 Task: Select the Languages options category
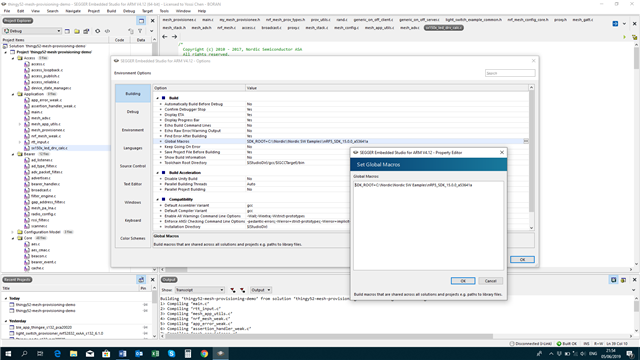[133, 148]
